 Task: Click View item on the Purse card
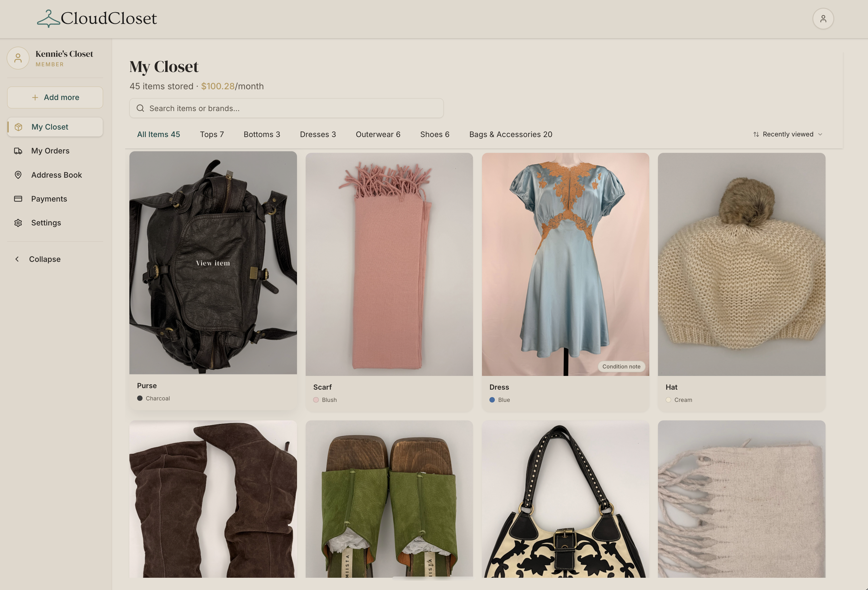point(213,263)
